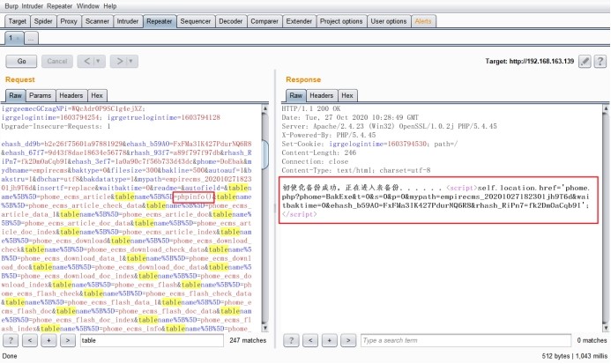
Task: Click 'Content-Length: 246' response header
Action: (x=319, y=152)
